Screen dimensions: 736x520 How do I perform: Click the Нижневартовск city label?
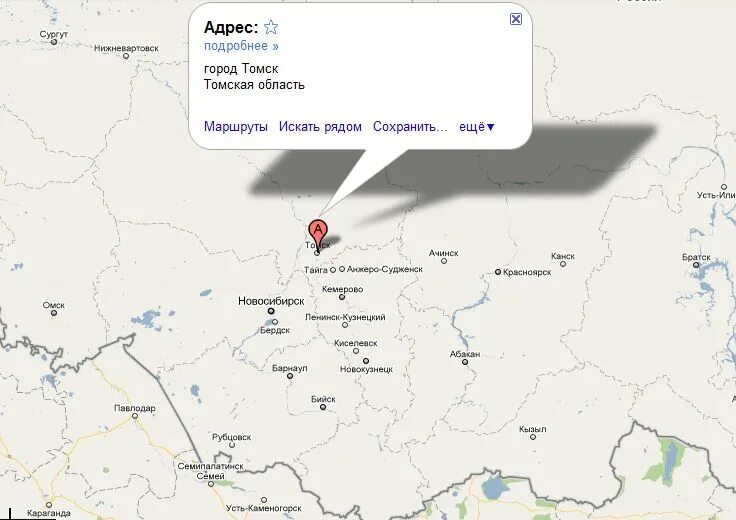click(126, 48)
